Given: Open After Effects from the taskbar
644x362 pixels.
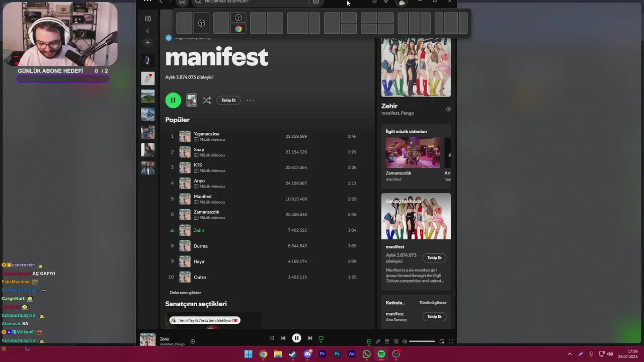Looking at the screenshot, I should pos(352,354).
